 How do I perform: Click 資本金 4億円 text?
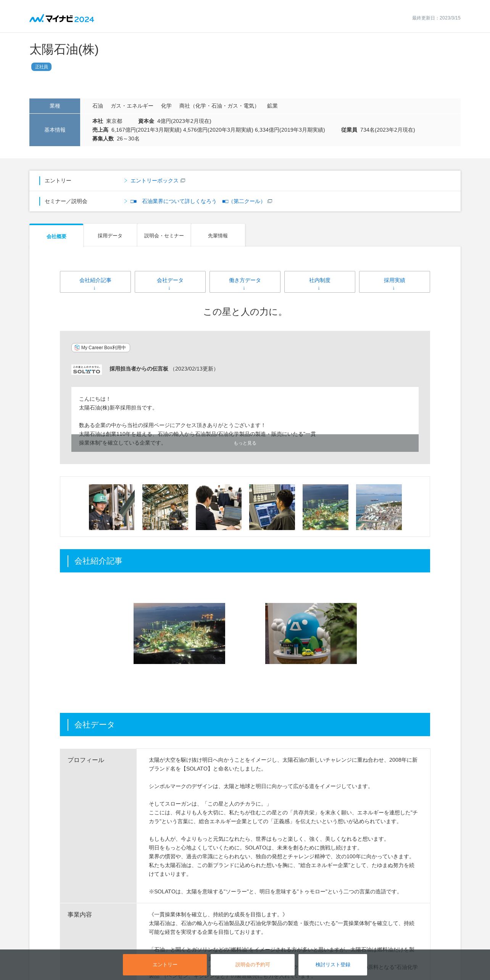tap(174, 121)
